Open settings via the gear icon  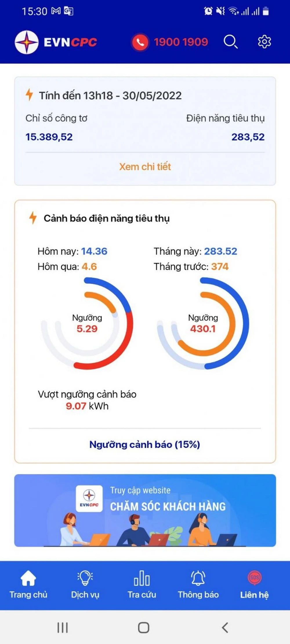pos(264,41)
